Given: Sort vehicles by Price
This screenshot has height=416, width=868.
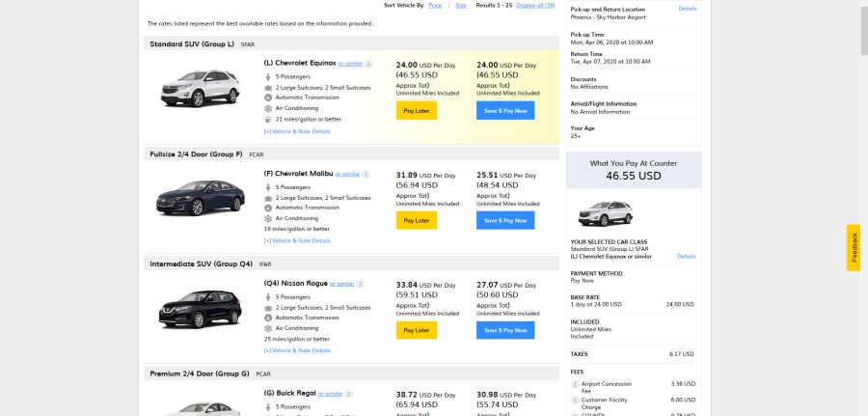Looking at the screenshot, I should click(x=435, y=5).
